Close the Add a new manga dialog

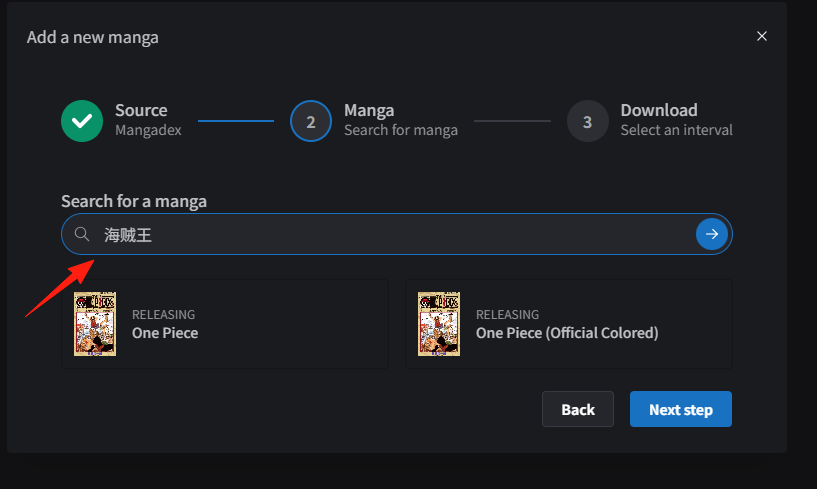762,36
